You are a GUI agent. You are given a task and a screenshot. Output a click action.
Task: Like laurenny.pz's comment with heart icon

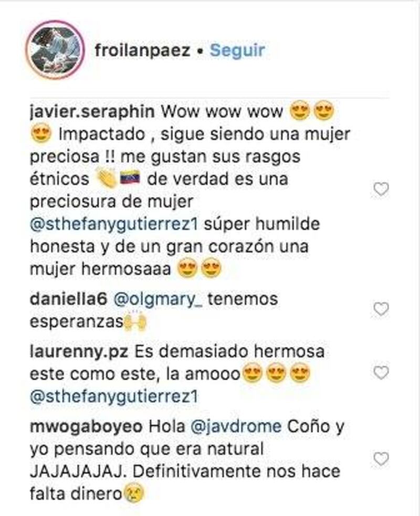click(x=381, y=373)
